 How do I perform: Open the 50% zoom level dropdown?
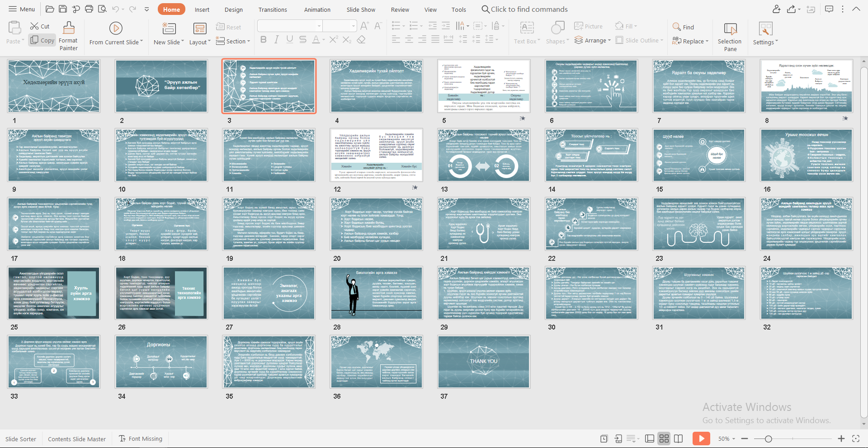coord(727,439)
